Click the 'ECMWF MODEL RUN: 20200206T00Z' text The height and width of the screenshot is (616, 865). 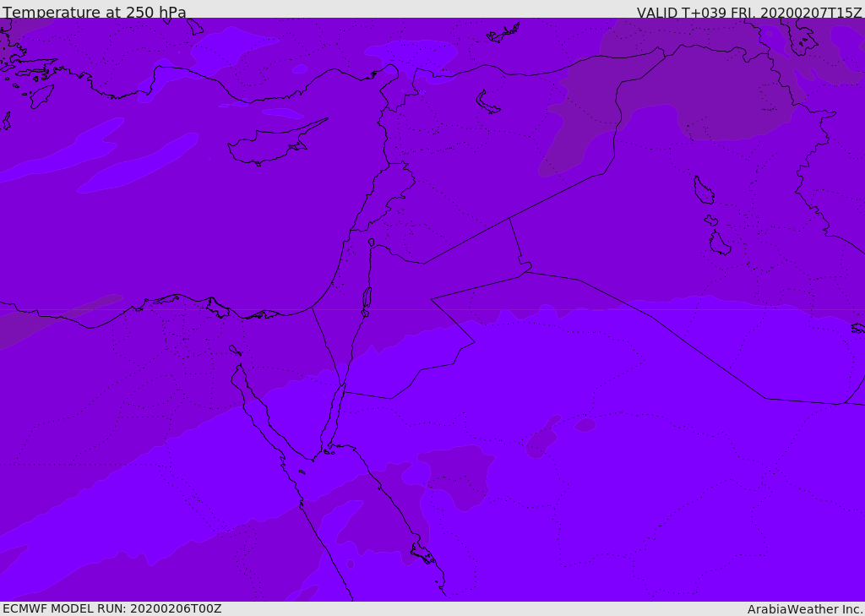[x=112, y=608]
